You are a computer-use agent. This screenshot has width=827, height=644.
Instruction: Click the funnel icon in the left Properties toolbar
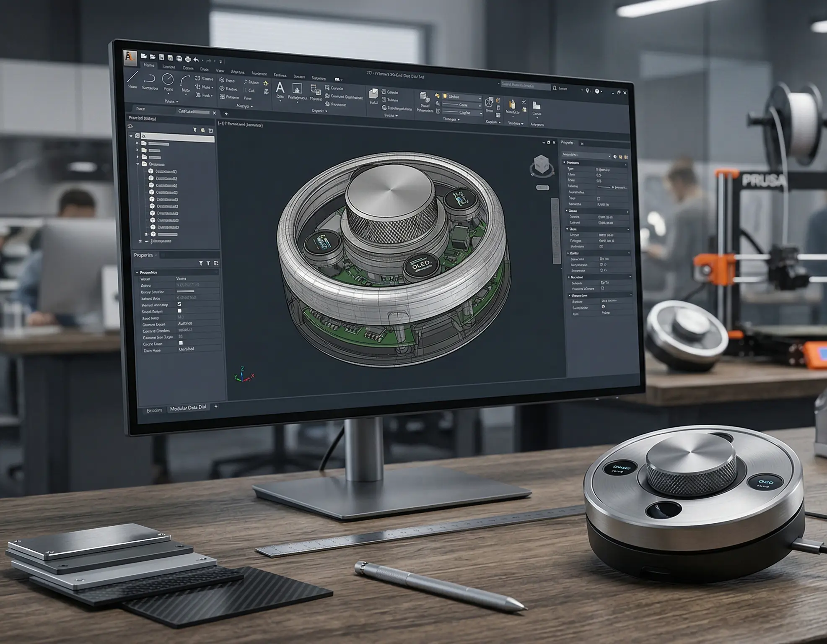[201, 263]
